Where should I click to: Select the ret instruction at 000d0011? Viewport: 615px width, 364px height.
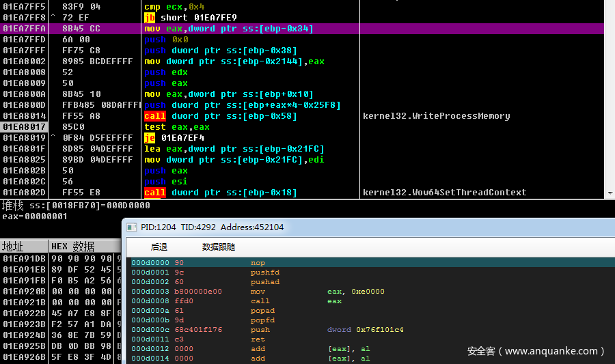[x=257, y=339]
